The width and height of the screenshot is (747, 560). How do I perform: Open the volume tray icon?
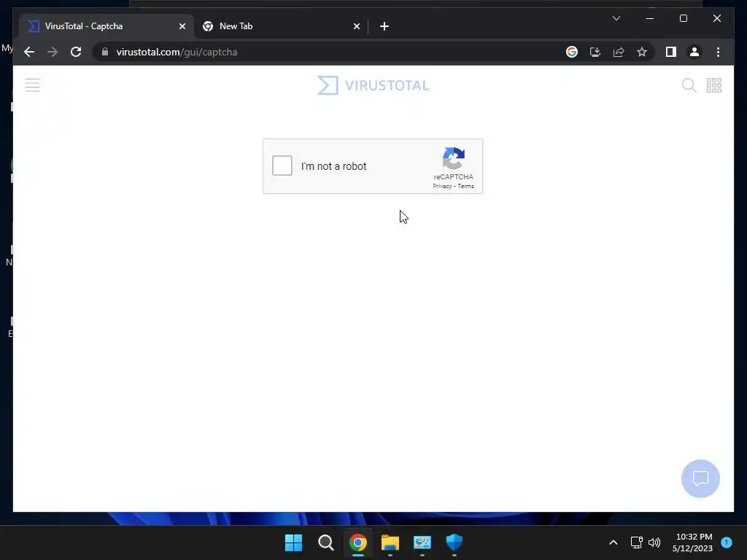click(x=654, y=542)
